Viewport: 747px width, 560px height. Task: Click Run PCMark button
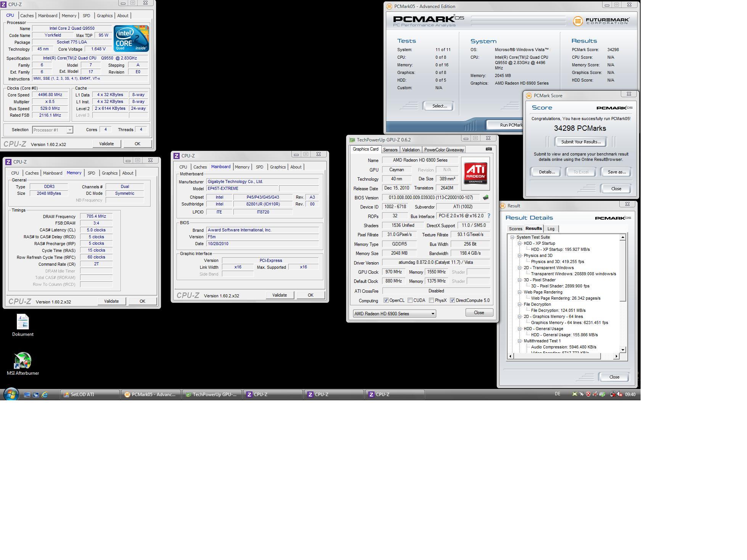(504, 125)
